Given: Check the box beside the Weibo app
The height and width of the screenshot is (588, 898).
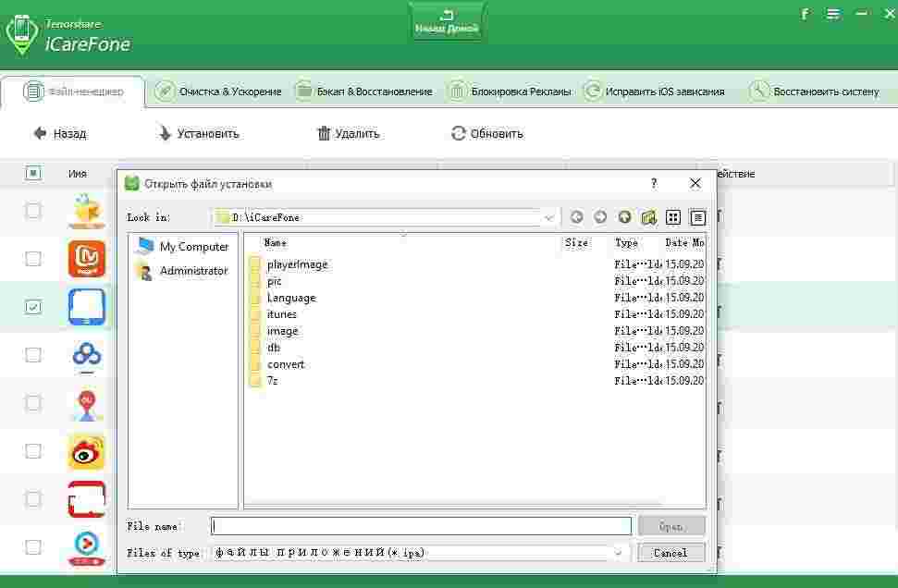Looking at the screenshot, I should click(33, 451).
